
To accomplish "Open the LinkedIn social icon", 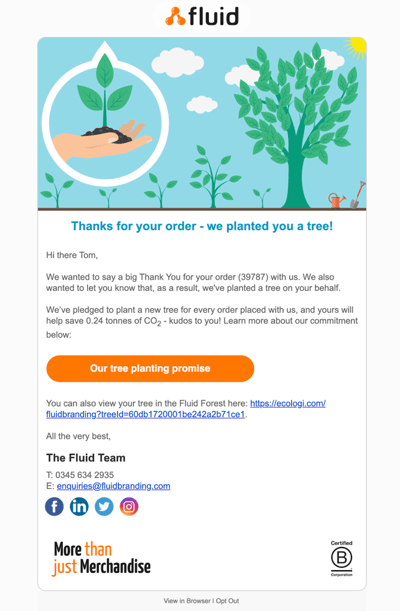I will pos(79,507).
